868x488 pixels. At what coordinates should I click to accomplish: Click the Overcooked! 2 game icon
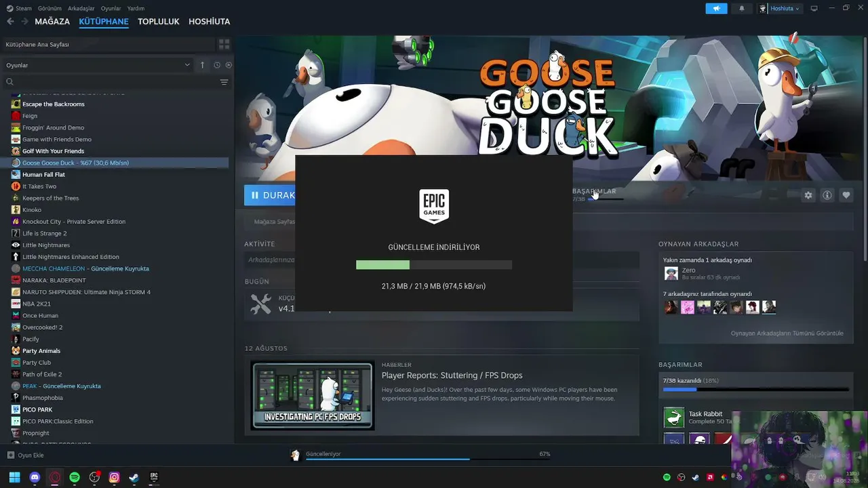16,327
